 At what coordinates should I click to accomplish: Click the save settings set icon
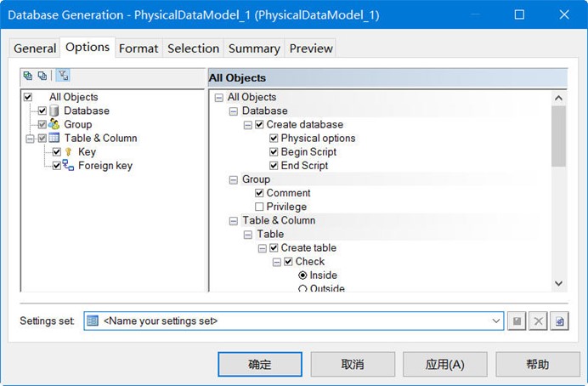coord(517,321)
